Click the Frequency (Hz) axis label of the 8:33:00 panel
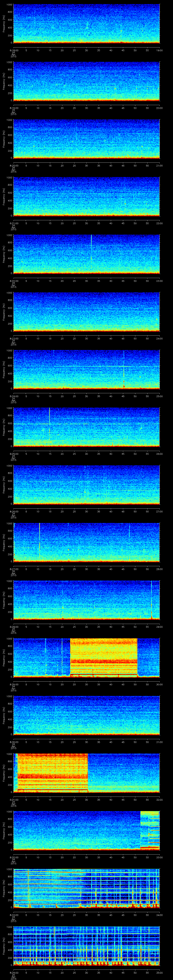173x980 pixels. [x=4, y=888]
